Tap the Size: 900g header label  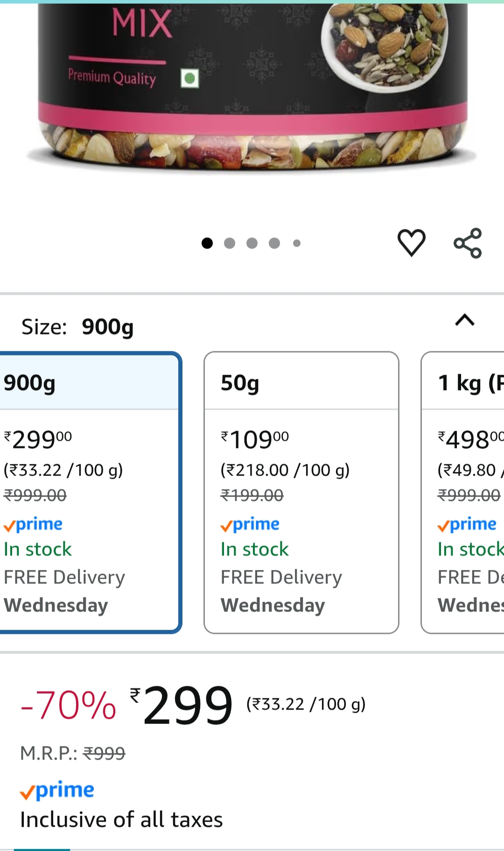pos(77,326)
